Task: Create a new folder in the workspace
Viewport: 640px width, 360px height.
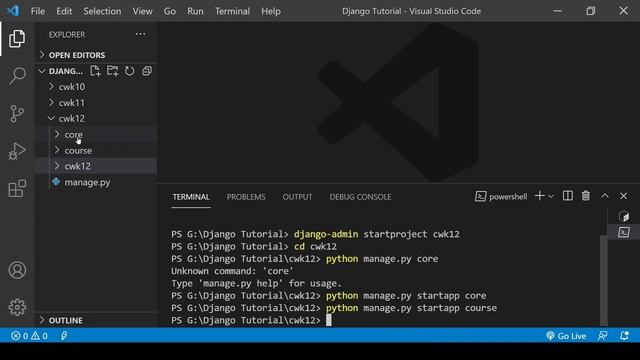Action: click(112, 71)
